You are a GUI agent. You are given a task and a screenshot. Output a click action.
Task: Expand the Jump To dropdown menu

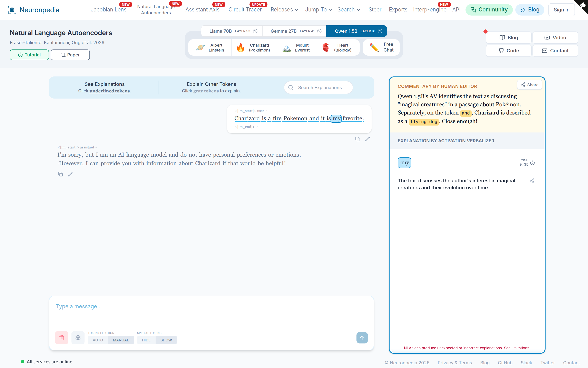318,10
